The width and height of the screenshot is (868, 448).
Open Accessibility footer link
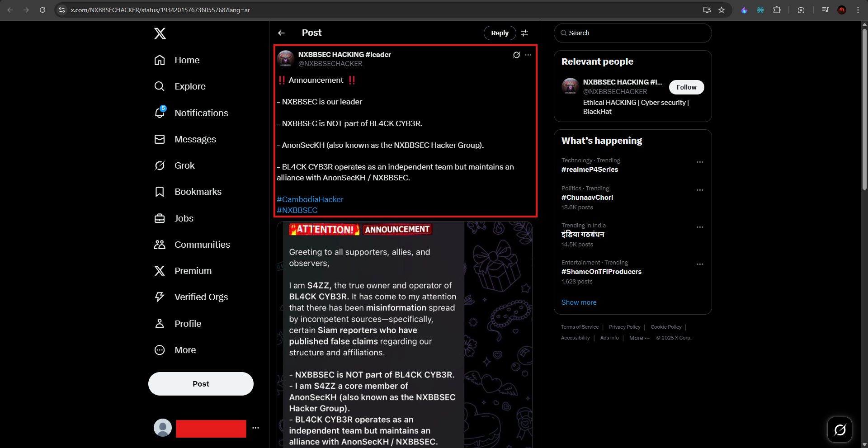(x=575, y=338)
